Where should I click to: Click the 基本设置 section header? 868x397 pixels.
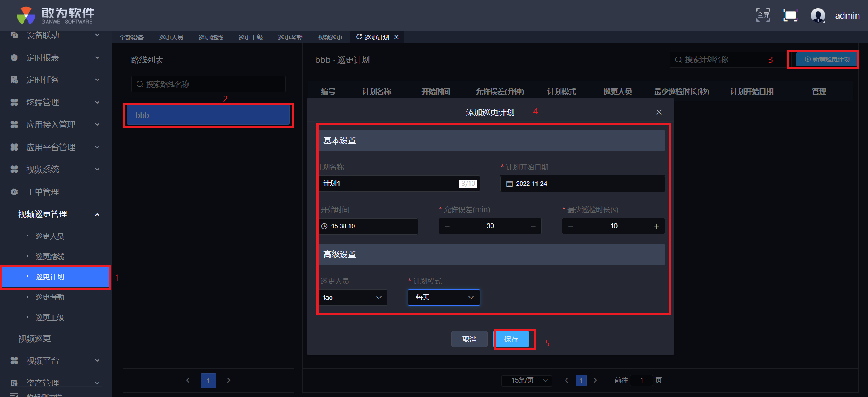click(491, 141)
